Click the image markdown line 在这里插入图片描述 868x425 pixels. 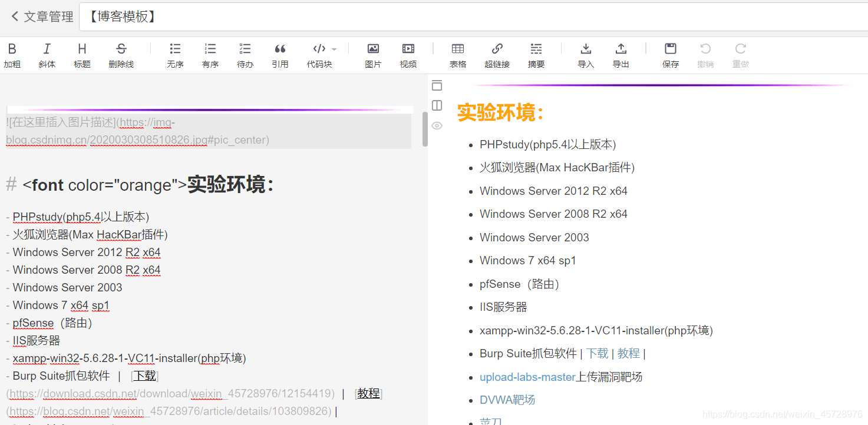coord(209,131)
